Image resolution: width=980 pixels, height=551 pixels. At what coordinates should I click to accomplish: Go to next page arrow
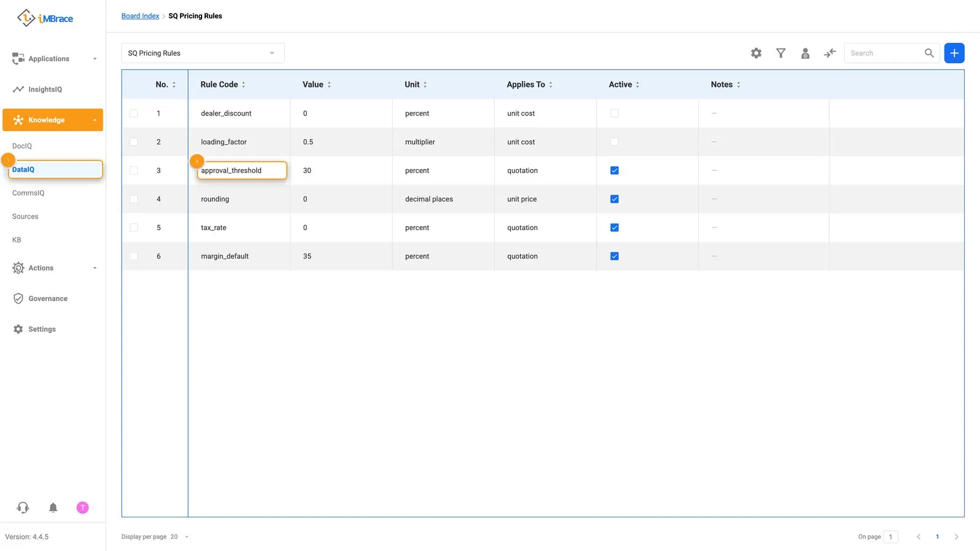[x=956, y=537]
